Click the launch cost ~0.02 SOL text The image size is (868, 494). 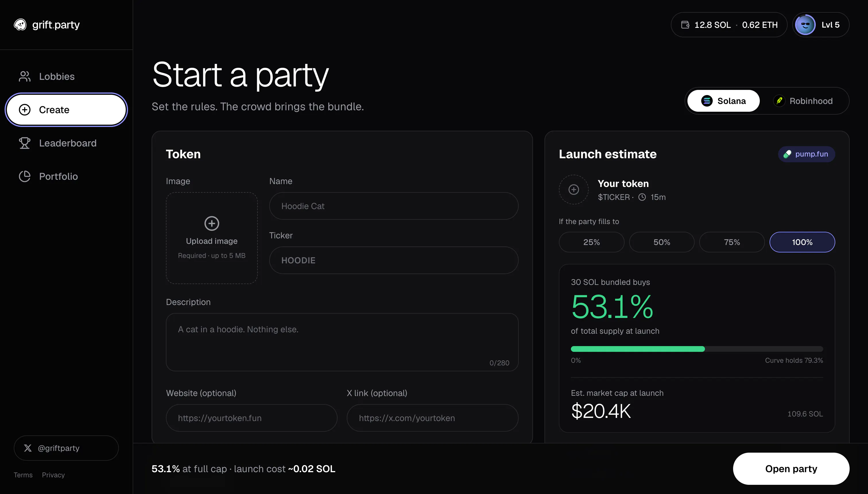click(x=284, y=468)
